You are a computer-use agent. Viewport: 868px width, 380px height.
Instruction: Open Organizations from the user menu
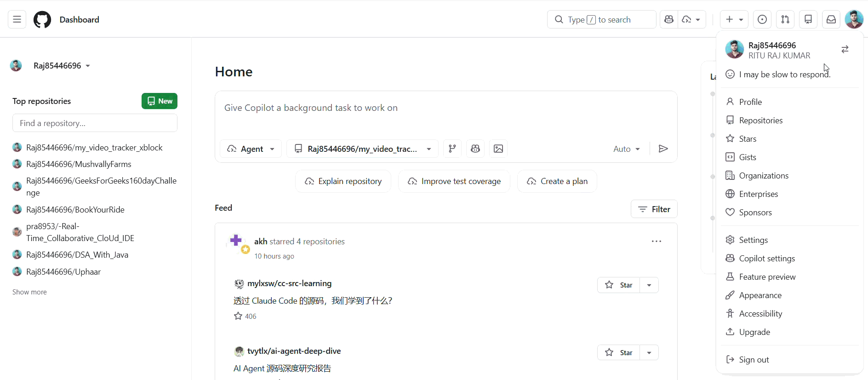point(789,175)
